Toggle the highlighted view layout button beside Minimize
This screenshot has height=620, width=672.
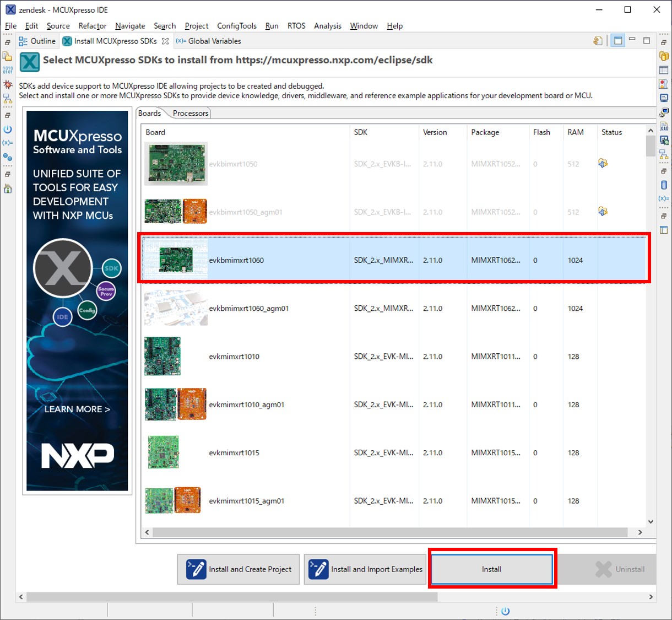tap(618, 41)
